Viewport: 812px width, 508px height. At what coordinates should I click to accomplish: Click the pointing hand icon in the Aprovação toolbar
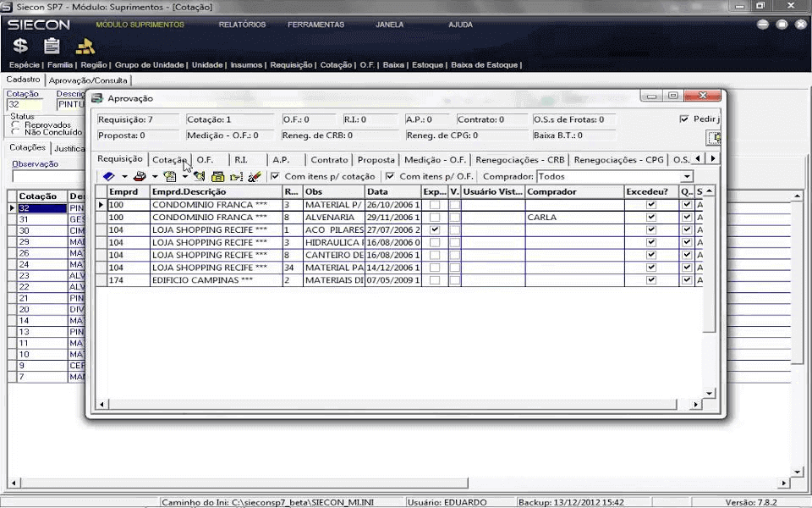(x=236, y=176)
